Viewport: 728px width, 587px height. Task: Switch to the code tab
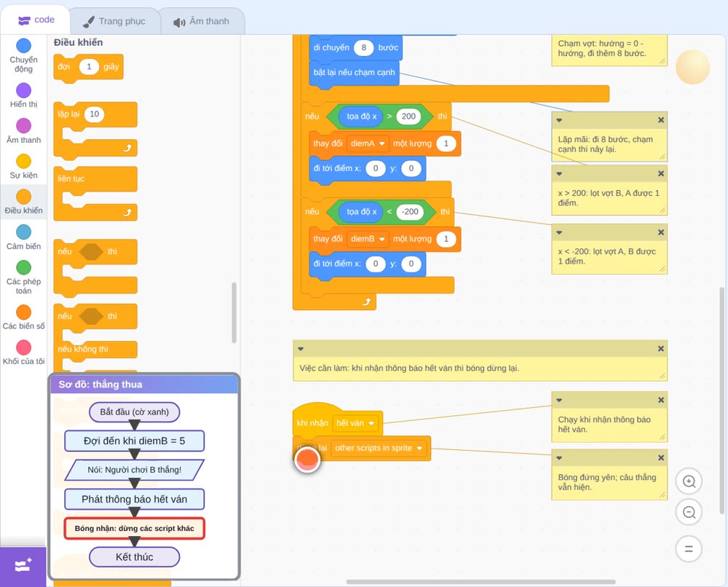(36, 20)
